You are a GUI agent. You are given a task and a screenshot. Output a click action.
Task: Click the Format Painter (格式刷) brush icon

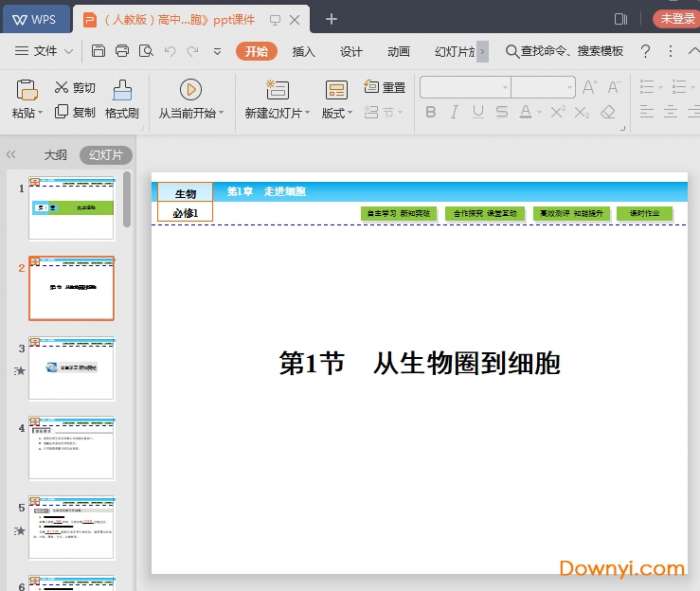click(122, 90)
